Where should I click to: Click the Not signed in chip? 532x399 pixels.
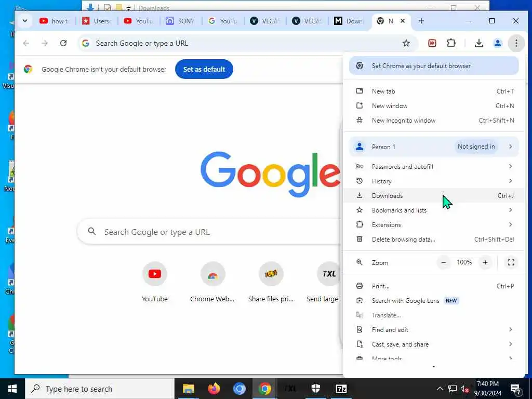point(476,147)
